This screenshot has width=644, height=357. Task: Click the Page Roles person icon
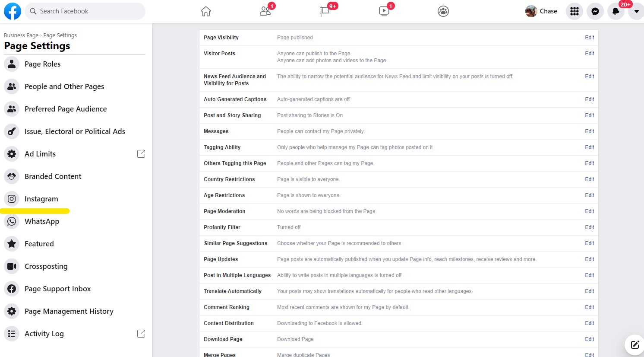point(12,64)
